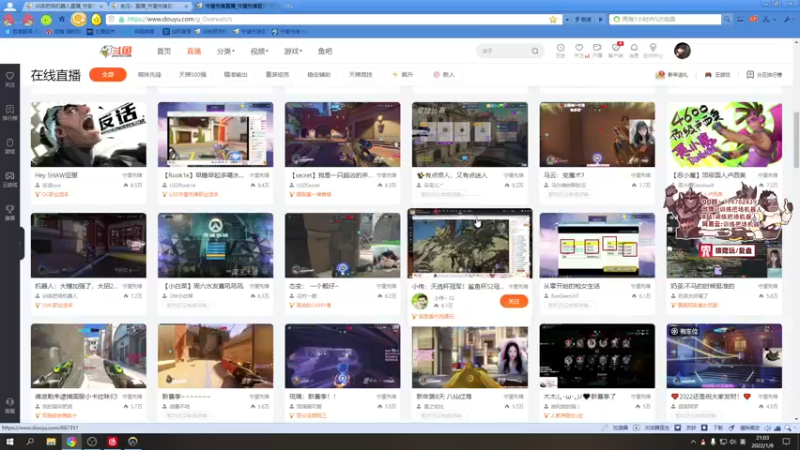This screenshot has height=450, width=800.
Task: Bookmark page with the address bar star
Action: coord(553,19)
